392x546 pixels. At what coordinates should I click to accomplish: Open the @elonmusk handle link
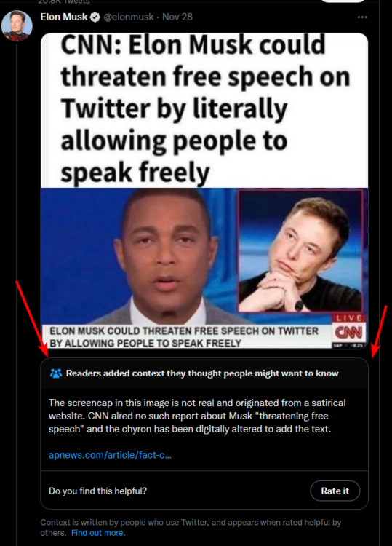[129, 17]
